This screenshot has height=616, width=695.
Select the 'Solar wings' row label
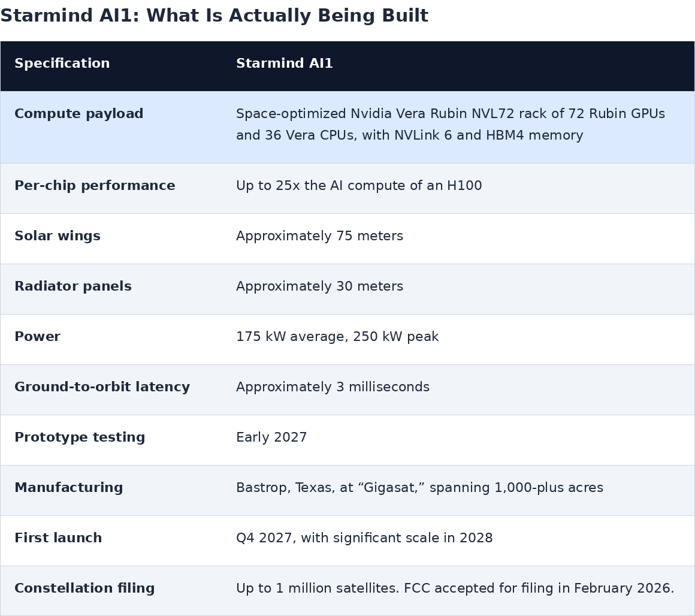pyautogui.click(x=58, y=235)
